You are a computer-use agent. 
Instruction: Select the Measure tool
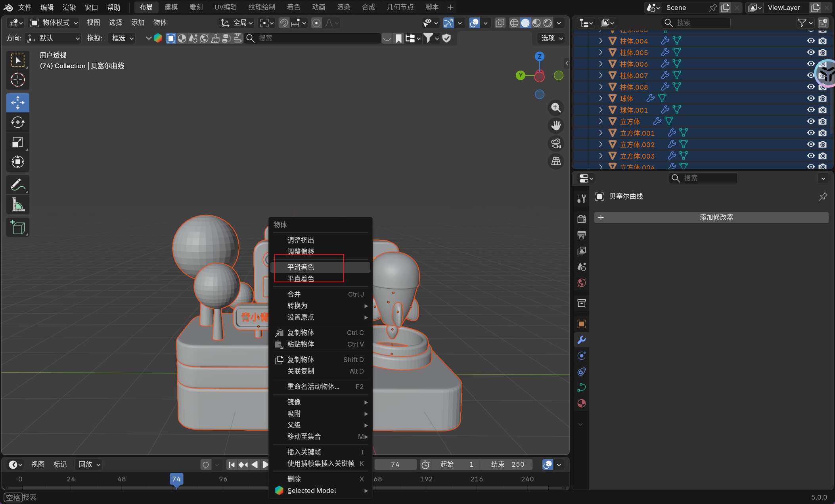coord(17,205)
